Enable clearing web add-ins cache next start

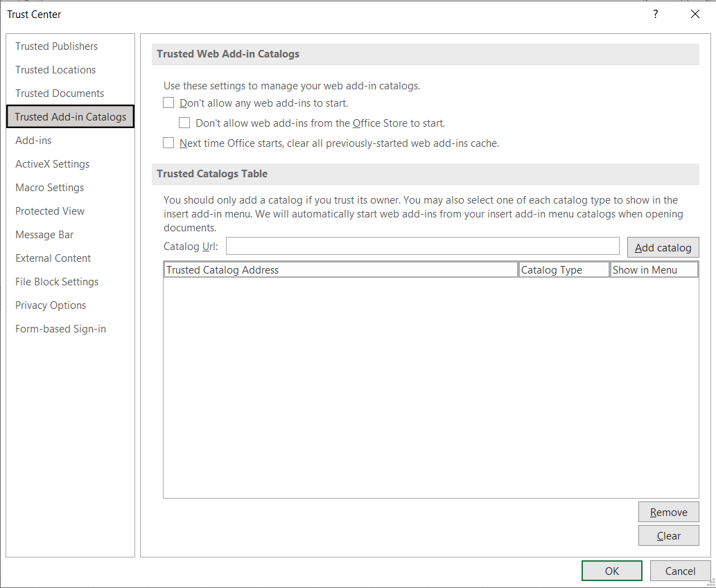[x=168, y=143]
